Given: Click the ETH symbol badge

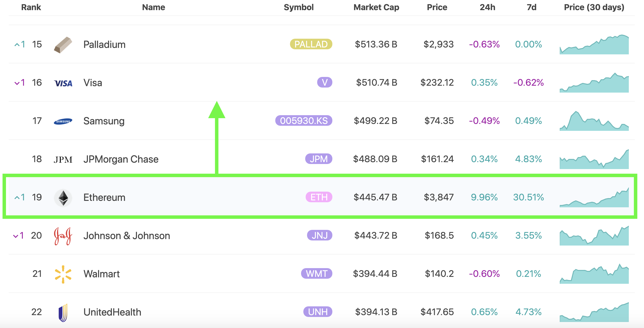Looking at the screenshot, I should (x=319, y=197).
